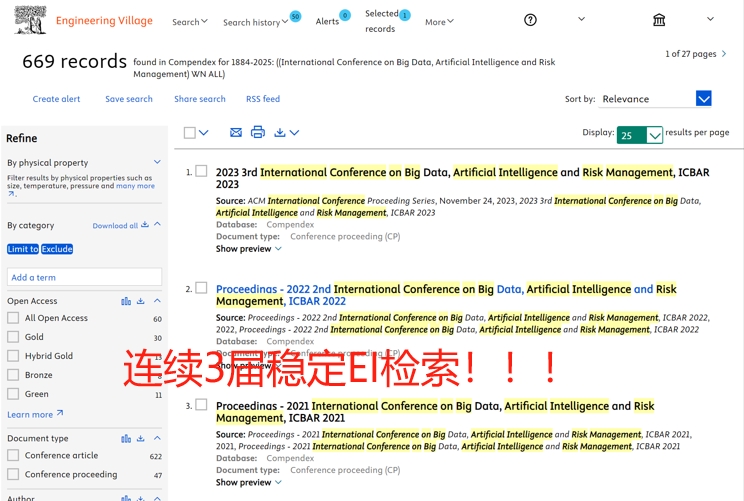Open ICBAR 2021 proceedings record title
This screenshot has height=501, width=744.
pos(435,412)
